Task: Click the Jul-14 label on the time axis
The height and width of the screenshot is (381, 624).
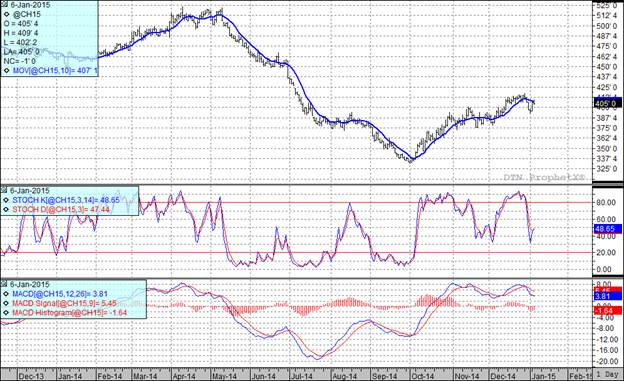Action: pos(302,376)
